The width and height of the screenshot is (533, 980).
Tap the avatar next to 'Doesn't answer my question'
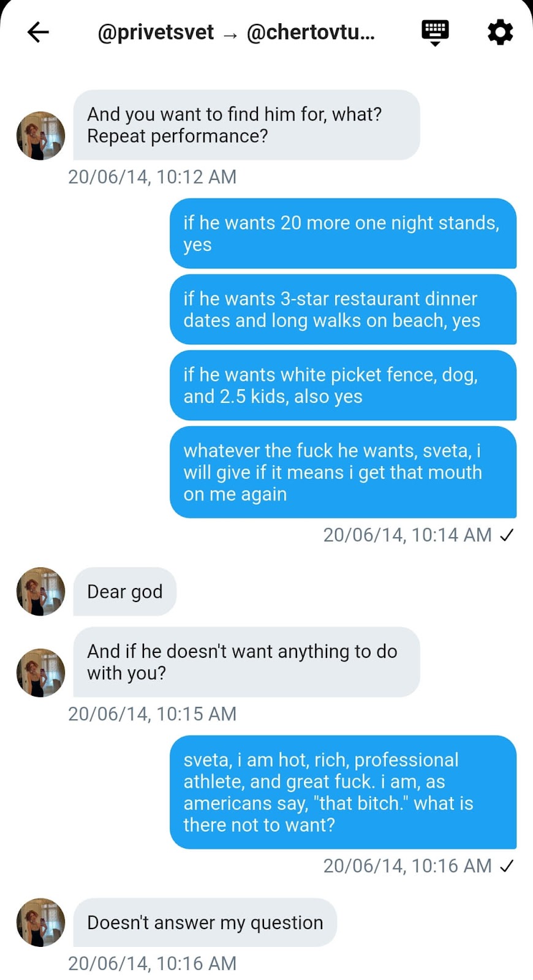[x=40, y=922]
